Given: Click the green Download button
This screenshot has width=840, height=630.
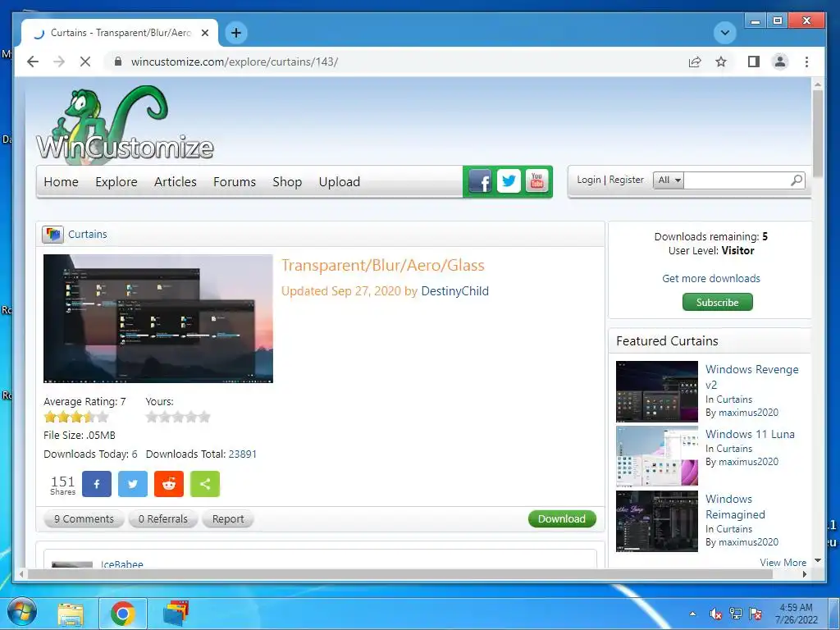Looking at the screenshot, I should coord(562,518).
